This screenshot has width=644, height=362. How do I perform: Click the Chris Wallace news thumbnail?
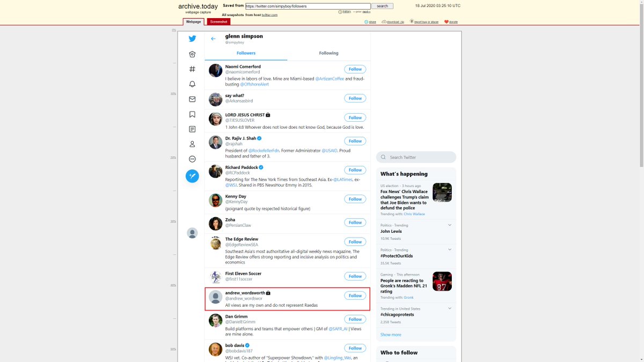(x=442, y=193)
